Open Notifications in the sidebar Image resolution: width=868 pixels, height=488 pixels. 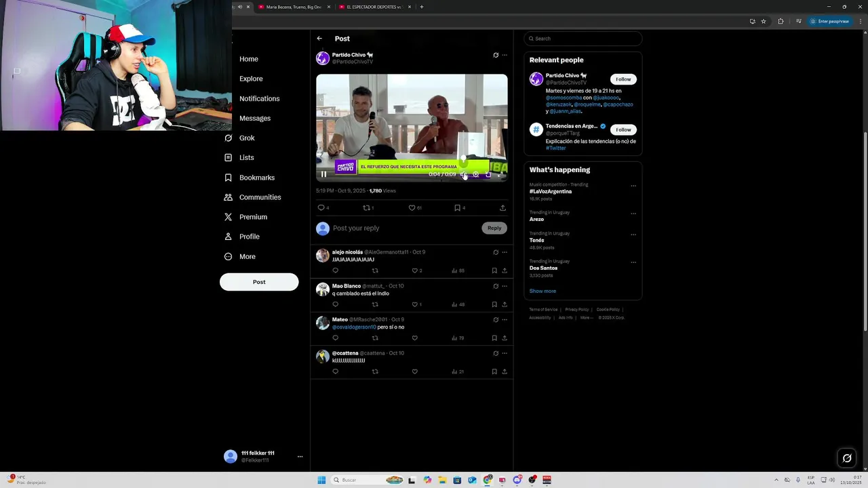(259, 98)
